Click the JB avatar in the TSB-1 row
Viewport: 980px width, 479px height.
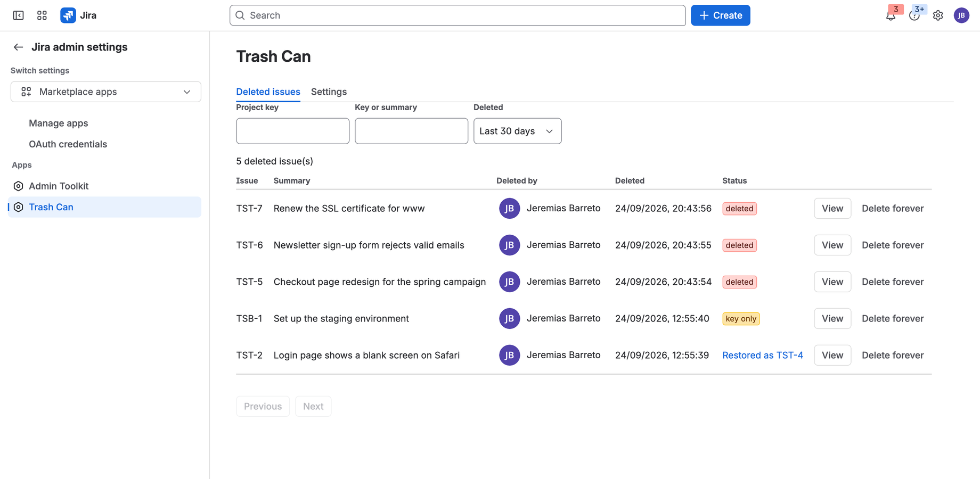[509, 319]
